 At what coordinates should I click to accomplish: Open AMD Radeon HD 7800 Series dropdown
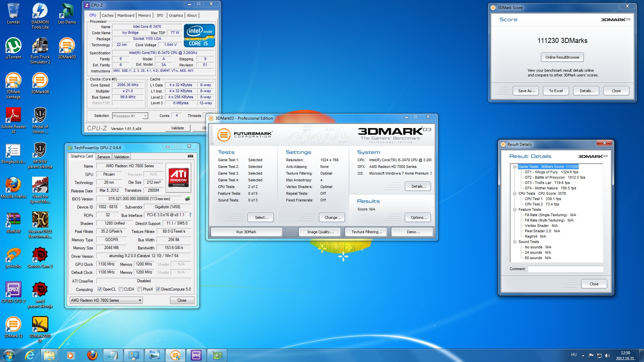106,300
